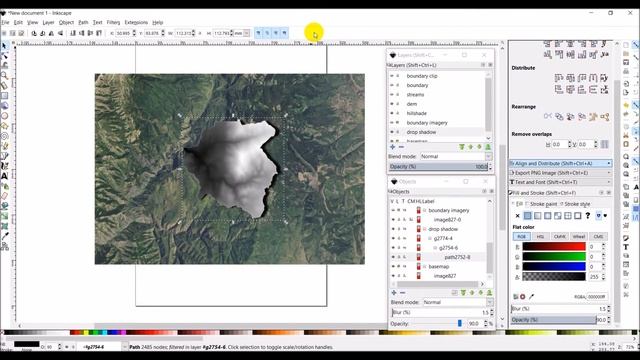Toggle visibility of dem layer
The image size is (640, 360).
392,104
